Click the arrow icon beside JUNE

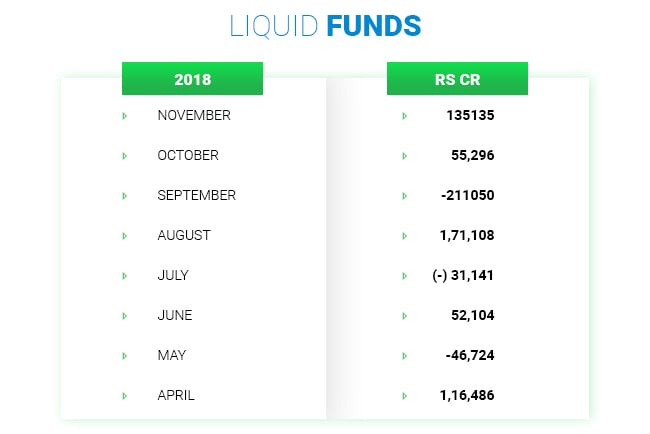(x=124, y=316)
